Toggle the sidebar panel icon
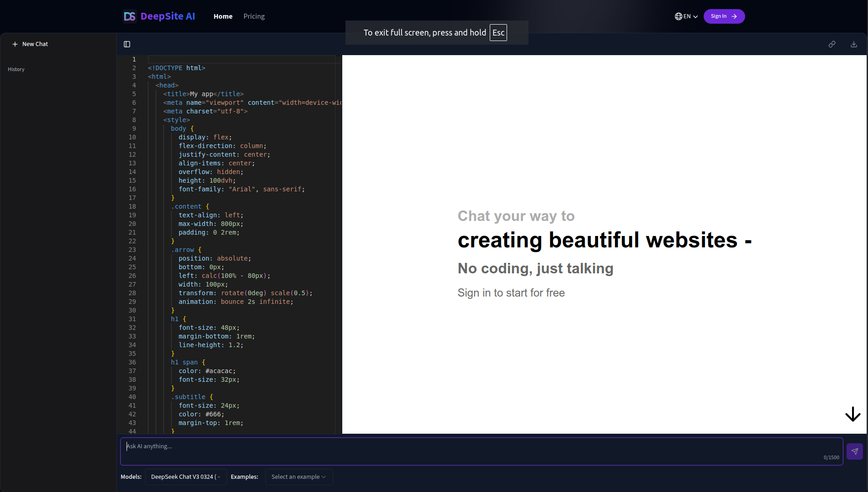868x492 pixels. [x=127, y=44]
